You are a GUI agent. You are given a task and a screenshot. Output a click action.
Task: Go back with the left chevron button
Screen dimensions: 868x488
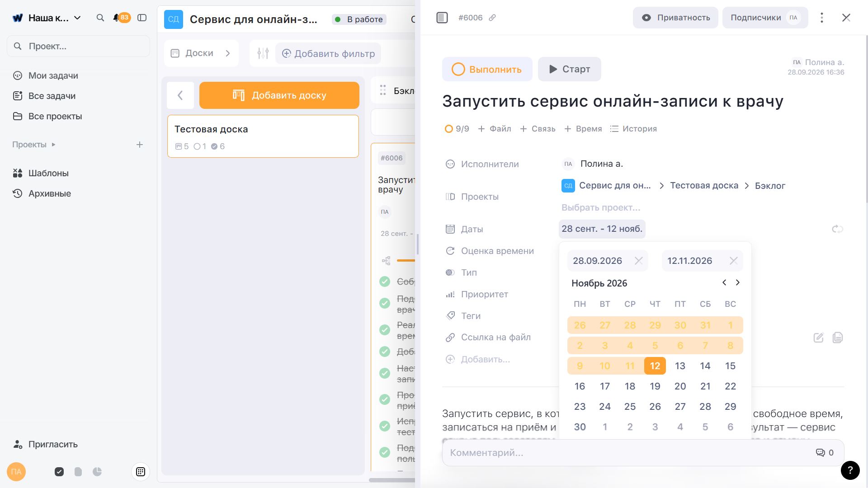tap(180, 95)
